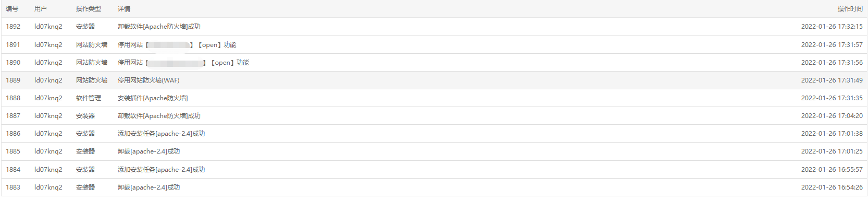Click the 安装插件[Apache防火墙] detail text
Image resolution: width=868 pixels, height=200 pixels.
pyautogui.click(x=153, y=98)
